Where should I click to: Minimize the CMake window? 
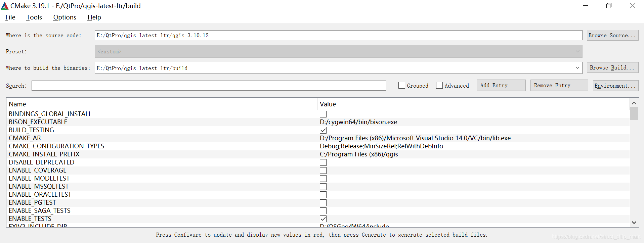586,6
